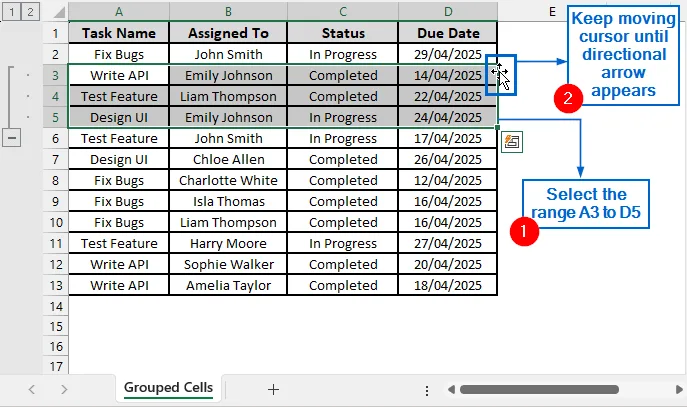This screenshot has width=687, height=407.
Task: Go to next sheet arrow
Action: click(x=64, y=389)
